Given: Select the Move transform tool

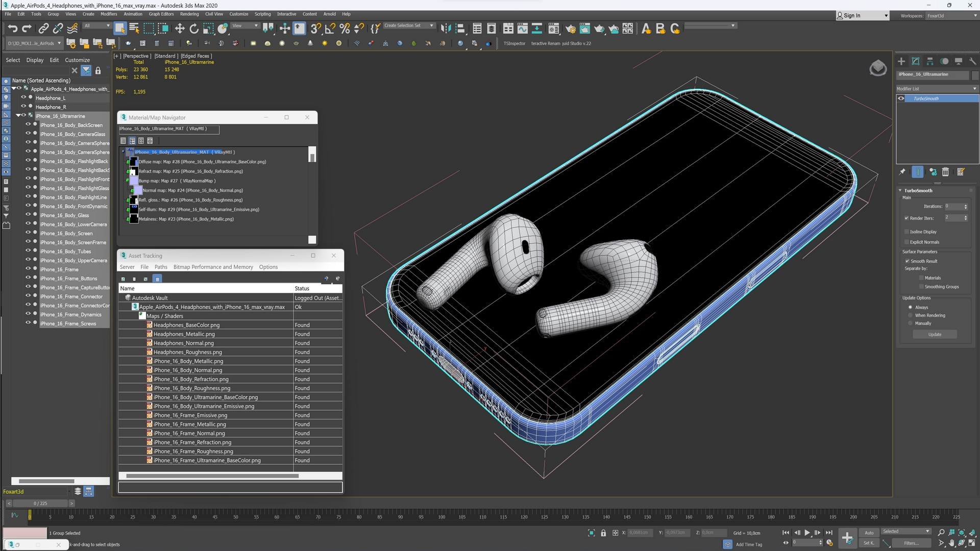Looking at the screenshot, I should [180, 29].
